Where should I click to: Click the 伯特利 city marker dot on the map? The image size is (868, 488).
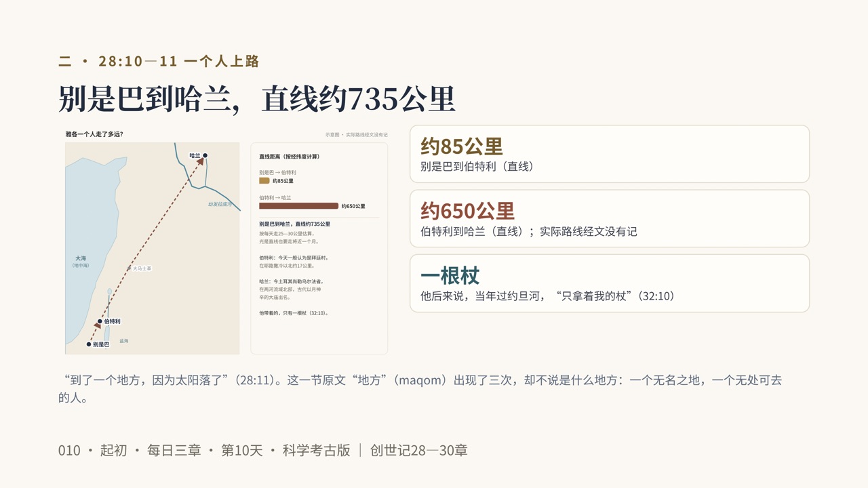[100, 321]
